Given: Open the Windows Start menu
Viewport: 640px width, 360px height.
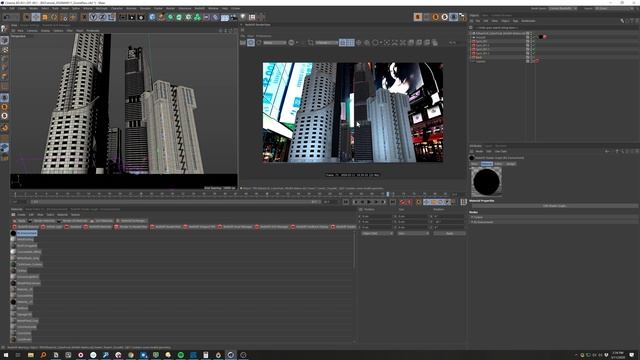Looking at the screenshot, I should coord(6,355).
